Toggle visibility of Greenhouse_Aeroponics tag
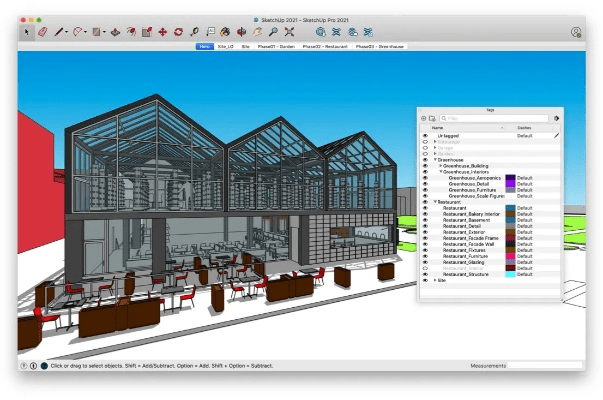This screenshot has width=603, height=400. click(x=425, y=178)
